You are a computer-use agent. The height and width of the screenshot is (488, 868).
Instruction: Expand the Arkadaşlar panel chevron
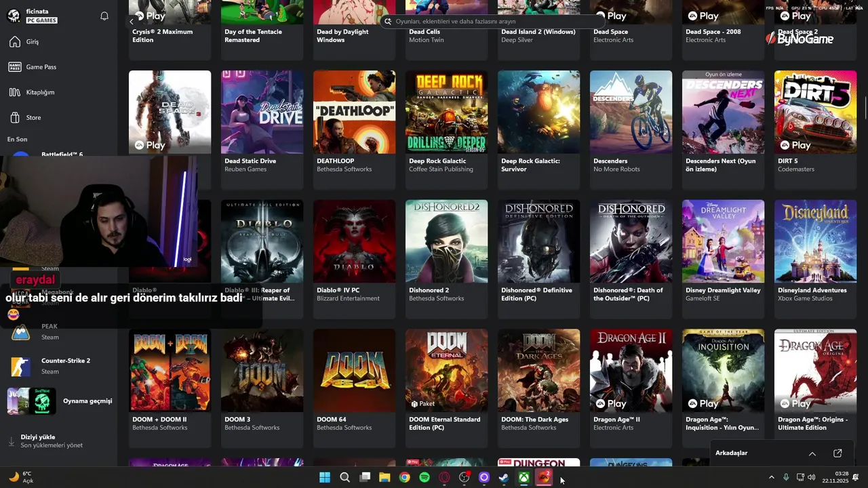(812, 453)
